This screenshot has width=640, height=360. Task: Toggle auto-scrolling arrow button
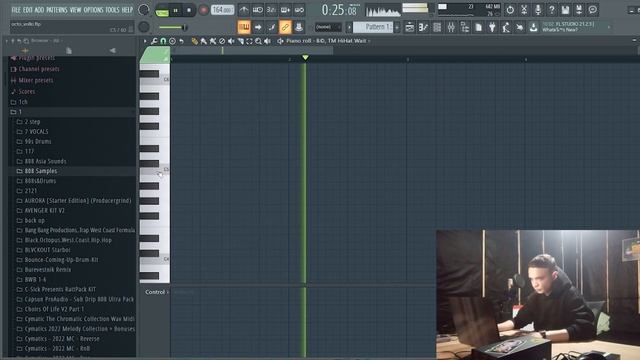pyautogui.click(x=258, y=27)
